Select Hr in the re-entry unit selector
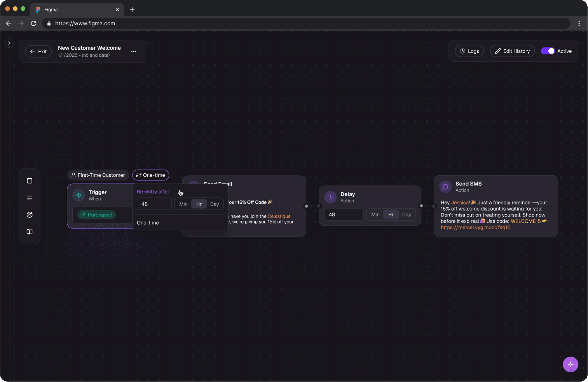The height and width of the screenshot is (382, 588). pos(199,204)
